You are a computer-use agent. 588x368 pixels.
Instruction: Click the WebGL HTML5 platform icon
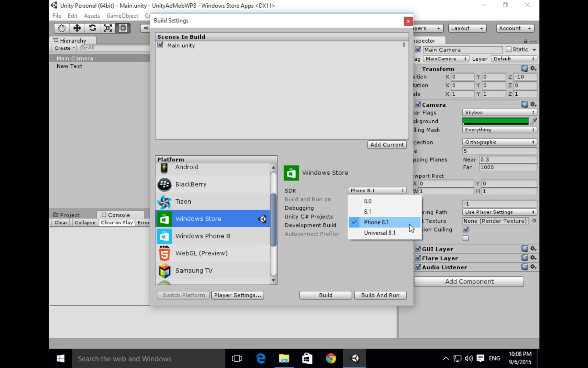point(164,254)
